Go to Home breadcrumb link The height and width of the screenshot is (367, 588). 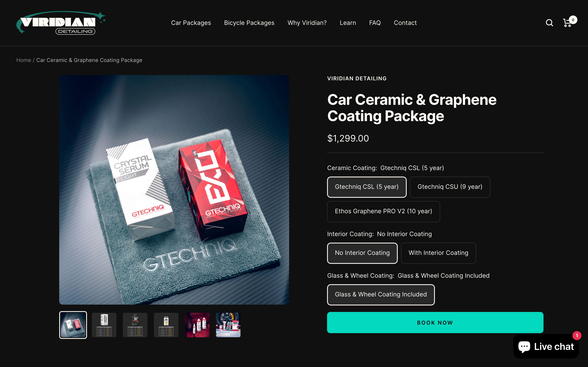[x=23, y=60]
